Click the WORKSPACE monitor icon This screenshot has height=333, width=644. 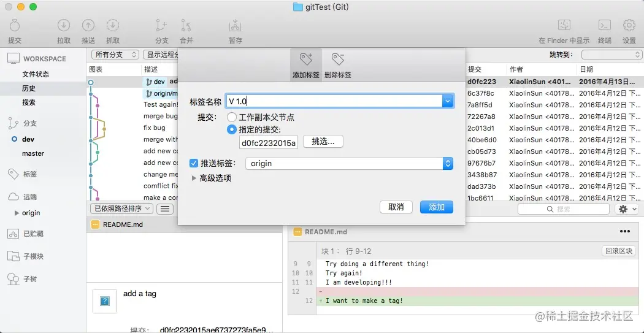13,59
